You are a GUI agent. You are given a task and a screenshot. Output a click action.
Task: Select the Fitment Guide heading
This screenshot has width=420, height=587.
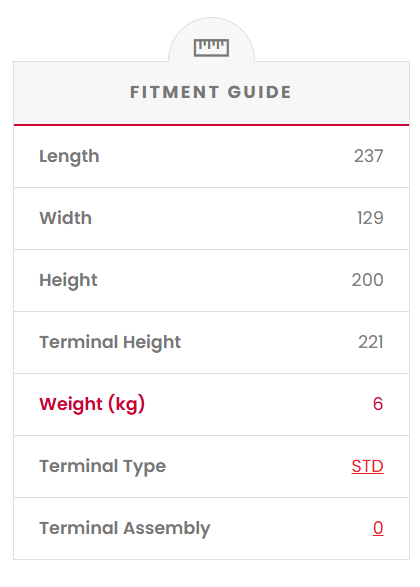click(x=210, y=92)
